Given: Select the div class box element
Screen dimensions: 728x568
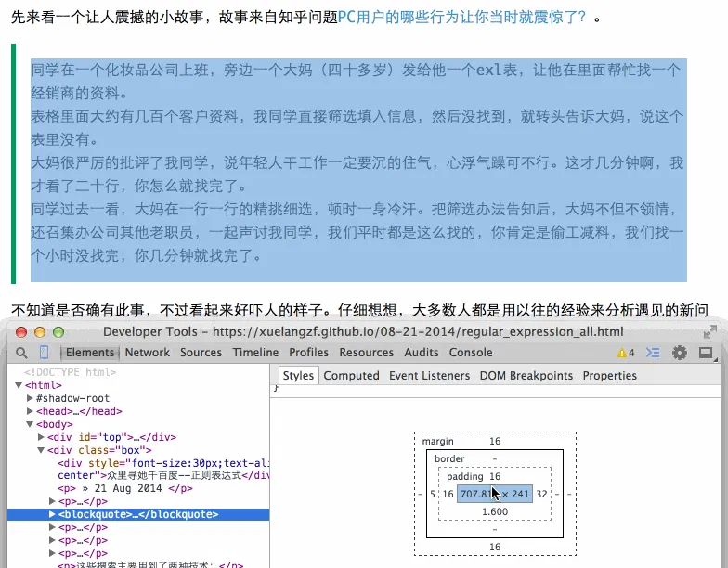Looking at the screenshot, I should [92, 450].
